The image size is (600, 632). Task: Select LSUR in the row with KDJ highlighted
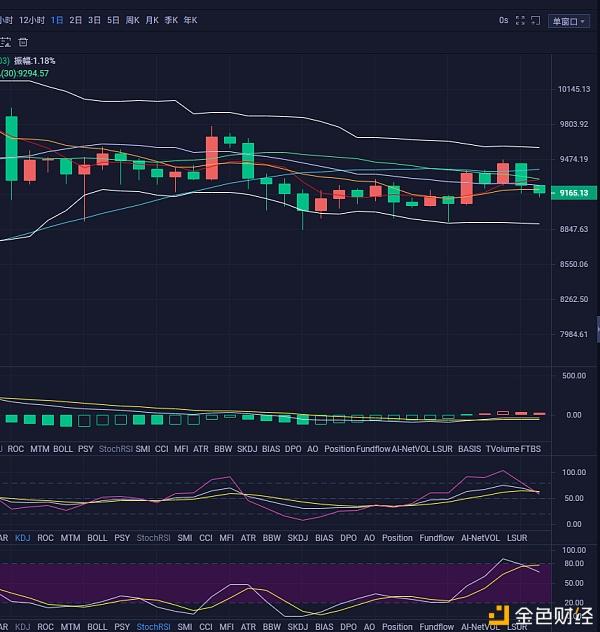[517, 538]
